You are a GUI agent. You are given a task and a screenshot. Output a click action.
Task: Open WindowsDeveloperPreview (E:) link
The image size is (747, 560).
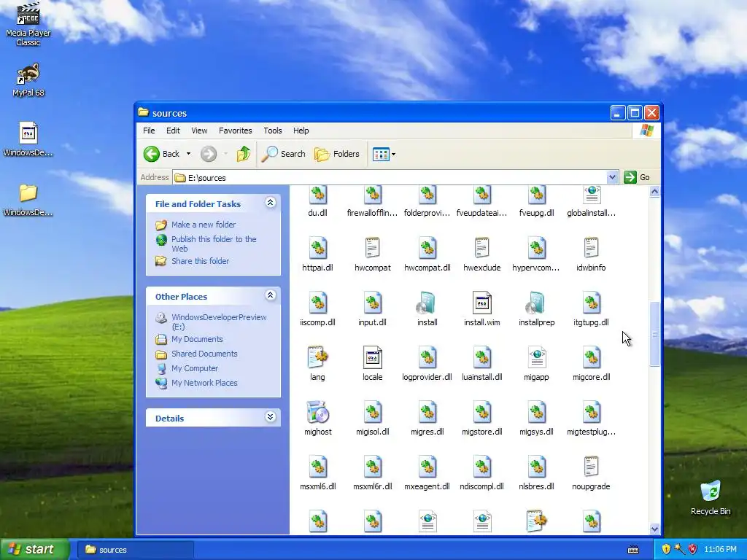click(x=219, y=322)
